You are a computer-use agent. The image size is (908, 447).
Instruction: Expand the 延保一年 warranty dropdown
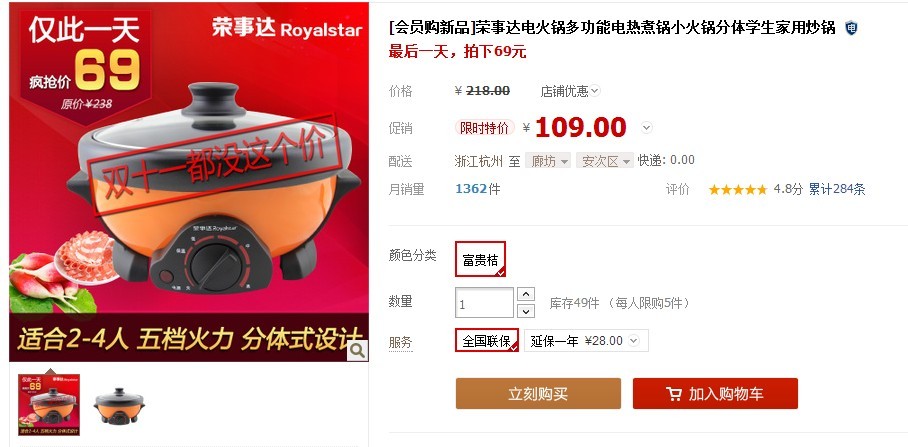(x=586, y=340)
